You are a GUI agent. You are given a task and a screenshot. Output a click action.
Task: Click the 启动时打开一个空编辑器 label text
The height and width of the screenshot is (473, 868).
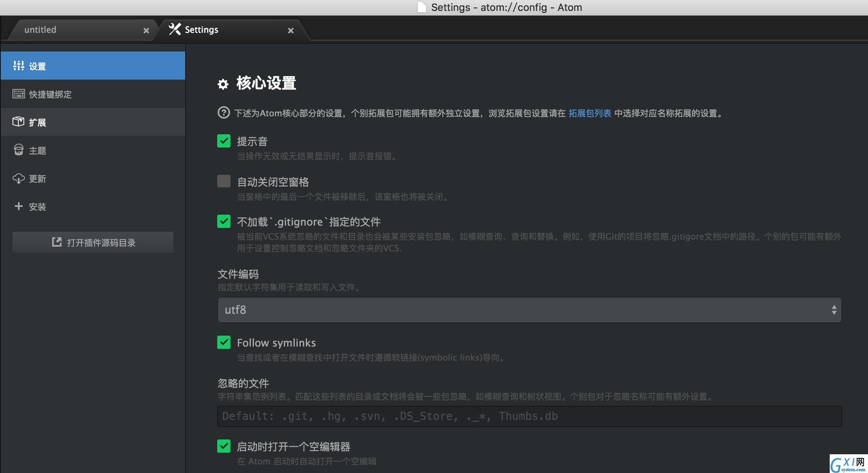(x=293, y=446)
